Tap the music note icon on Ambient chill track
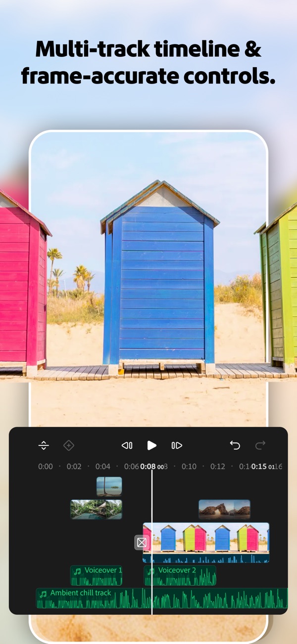297x644 pixels. click(43, 594)
